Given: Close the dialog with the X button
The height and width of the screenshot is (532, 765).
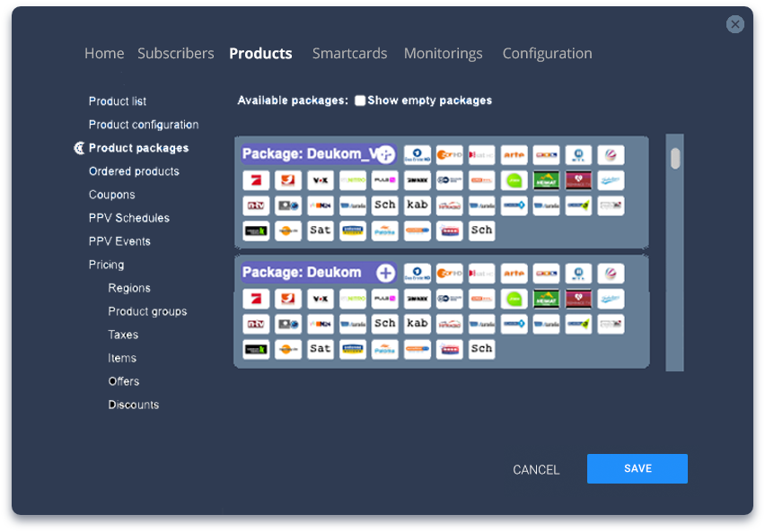Looking at the screenshot, I should point(734,24).
